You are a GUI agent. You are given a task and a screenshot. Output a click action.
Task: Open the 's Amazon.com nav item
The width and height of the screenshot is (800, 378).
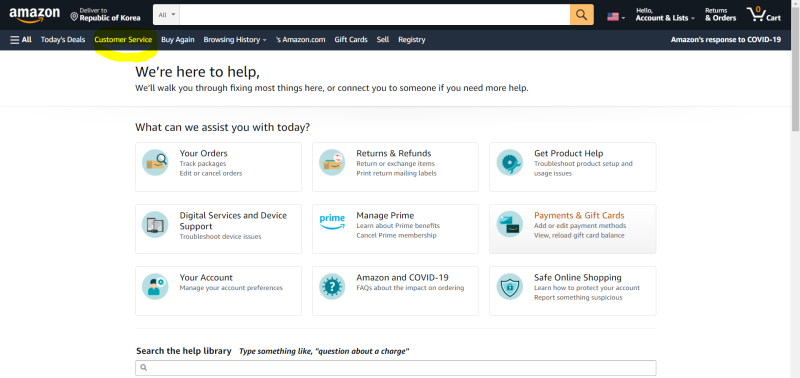click(x=300, y=40)
